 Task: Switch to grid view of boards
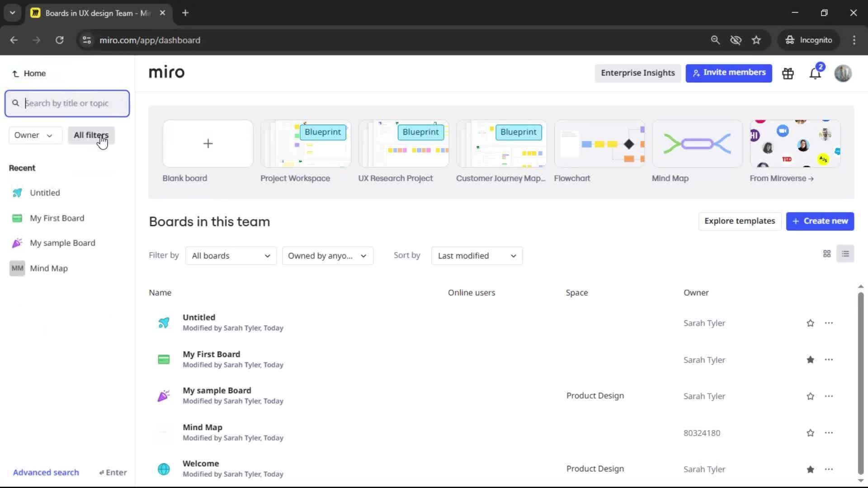coord(827,254)
